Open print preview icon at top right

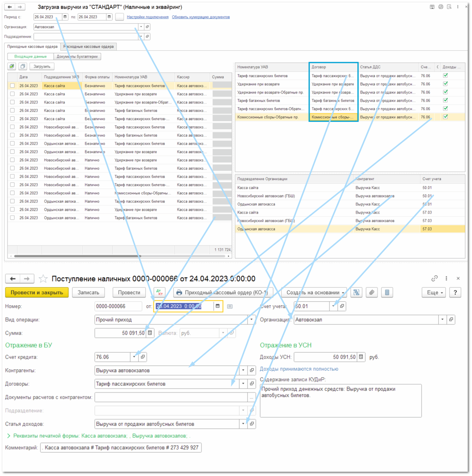point(449,7)
